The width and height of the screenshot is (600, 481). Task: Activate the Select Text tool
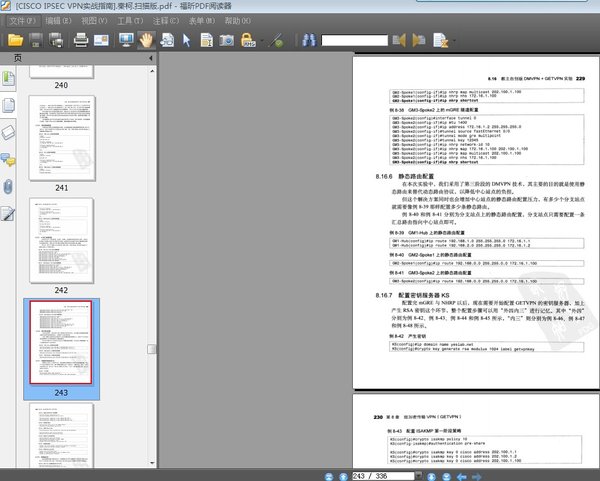(207, 40)
